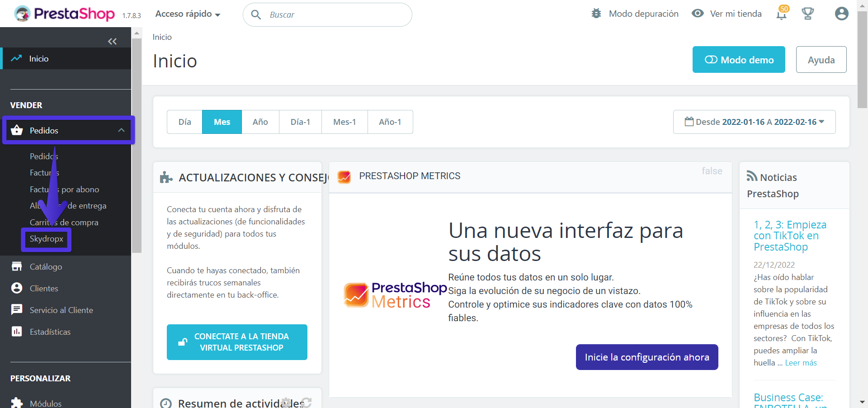Viewport: 868px width, 408px height.
Task: Click the search magnifier icon
Action: (256, 15)
